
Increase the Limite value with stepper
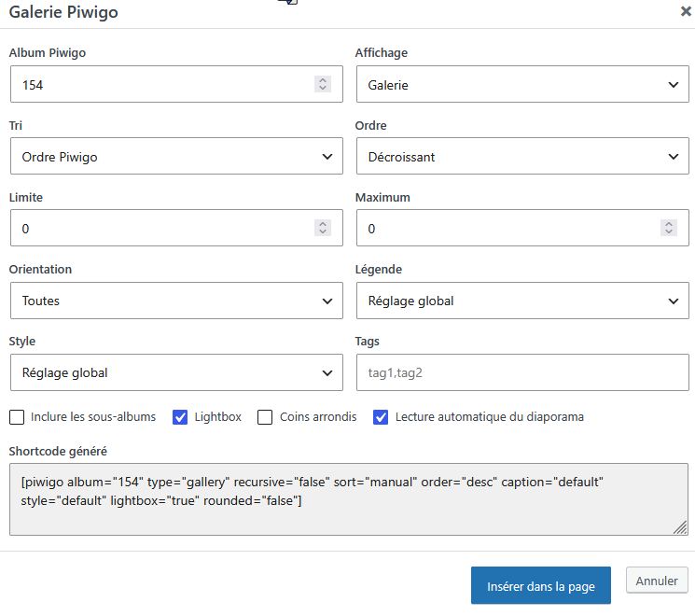(x=323, y=224)
